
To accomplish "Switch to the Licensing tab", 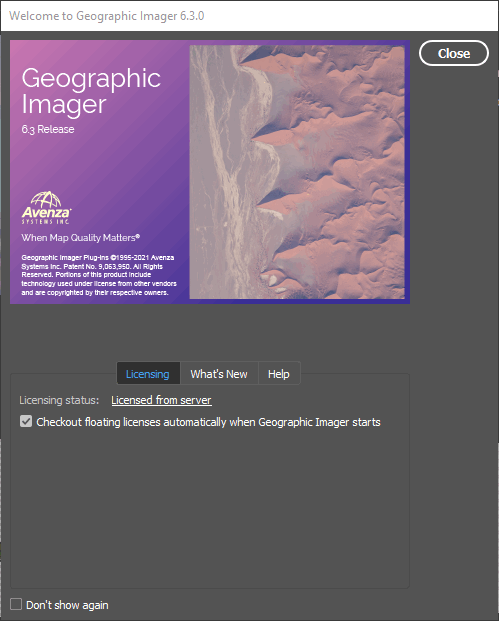I will point(148,374).
